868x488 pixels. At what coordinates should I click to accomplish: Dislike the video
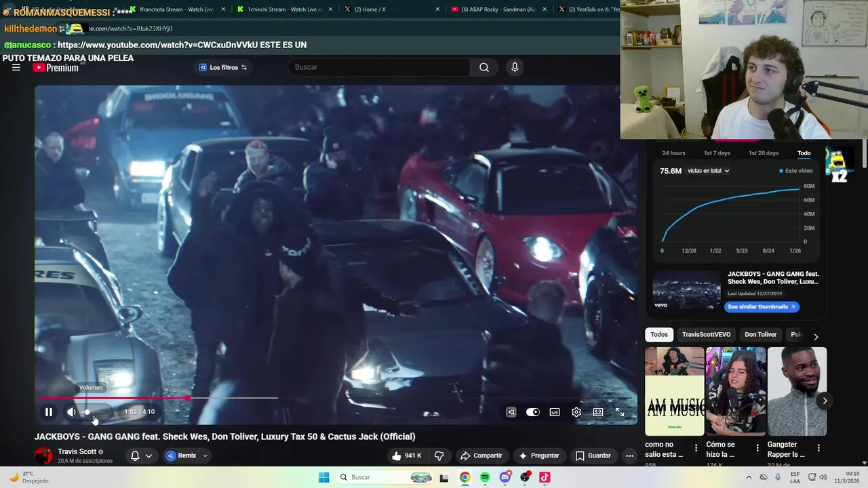tap(439, 455)
